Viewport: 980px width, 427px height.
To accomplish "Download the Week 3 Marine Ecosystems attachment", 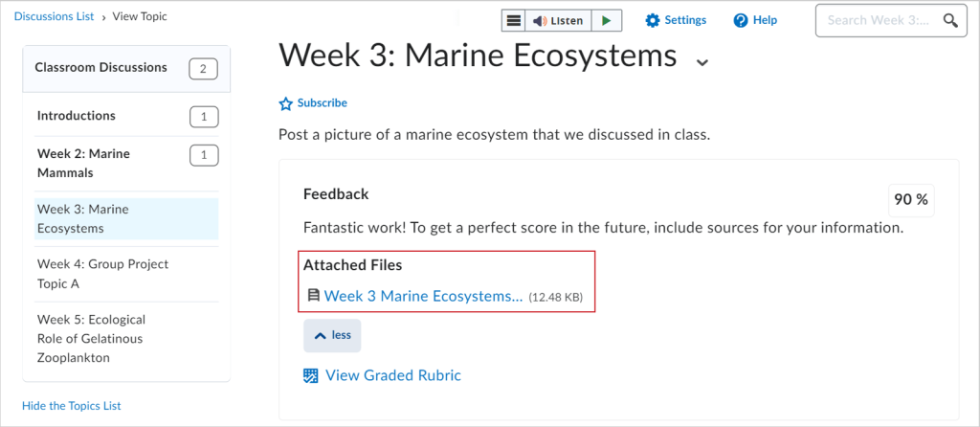I will (423, 297).
